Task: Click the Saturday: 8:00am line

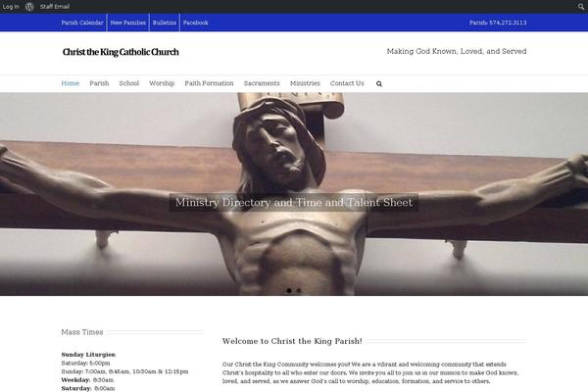Action: (x=88, y=388)
